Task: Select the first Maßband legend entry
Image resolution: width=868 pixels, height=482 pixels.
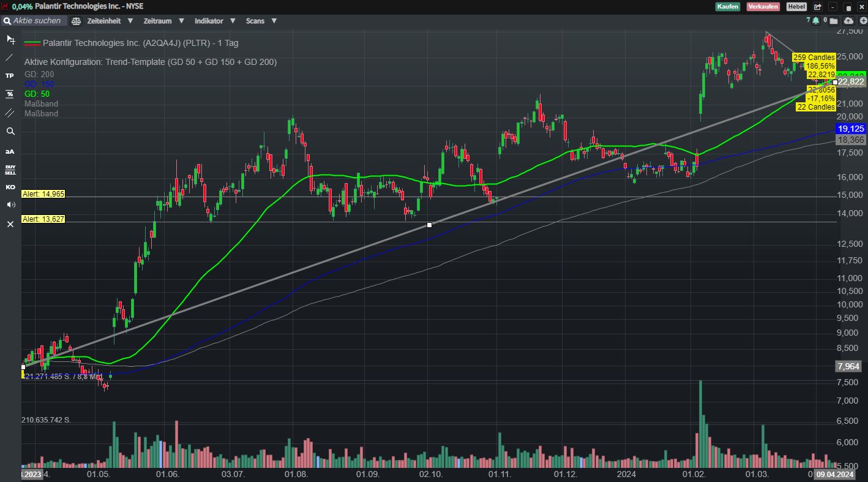Action: pyautogui.click(x=41, y=104)
